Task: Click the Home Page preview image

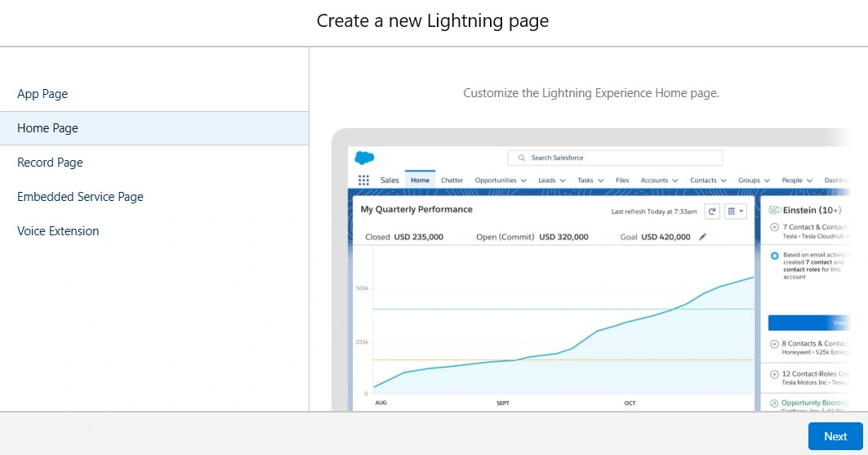Action: pos(590,270)
